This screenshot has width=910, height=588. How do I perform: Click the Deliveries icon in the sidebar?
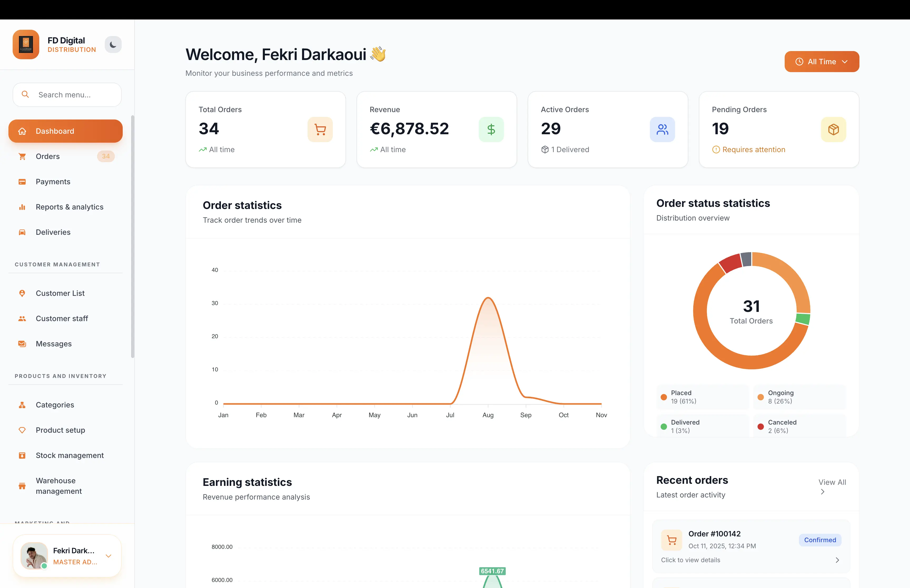22,232
